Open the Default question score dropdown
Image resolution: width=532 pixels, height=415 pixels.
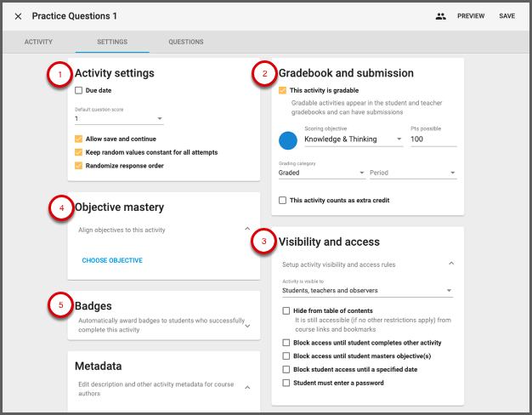tap(119, 119)
